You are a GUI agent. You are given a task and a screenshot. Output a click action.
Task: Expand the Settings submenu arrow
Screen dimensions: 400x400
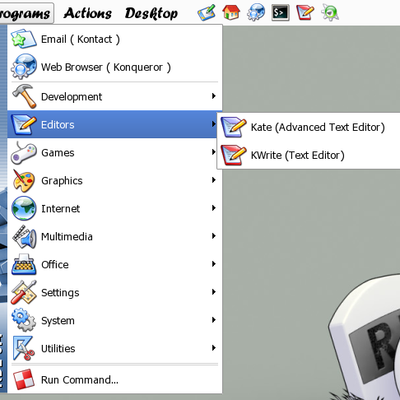click(214, 292)
